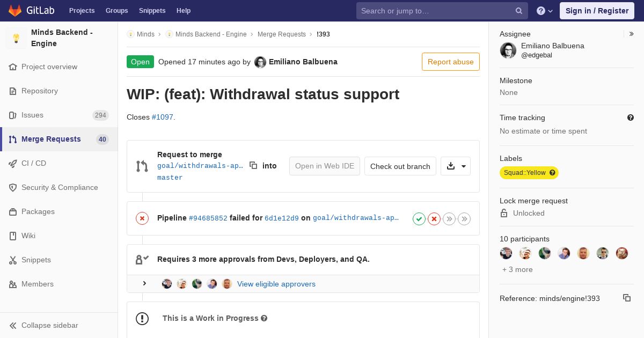Click Work in Progress help icon
This screenshot has height=338, width=644.
click(x=264, y=318)
